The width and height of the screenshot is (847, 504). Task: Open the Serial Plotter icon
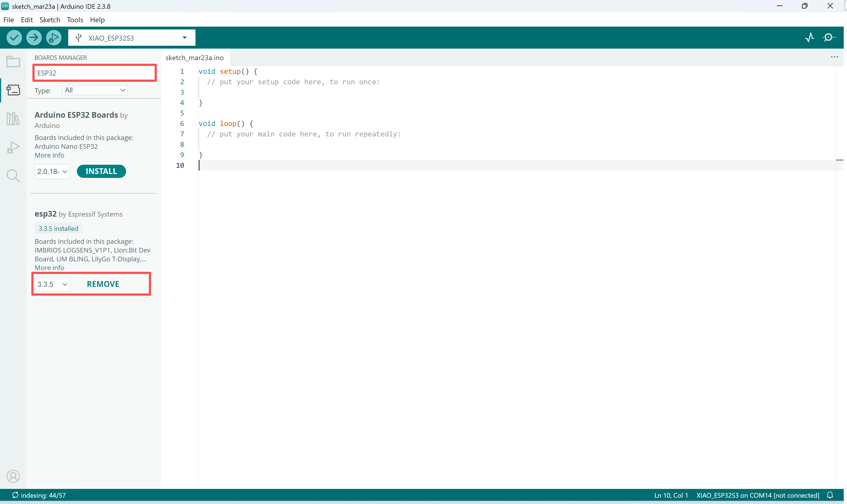point(809,37)
